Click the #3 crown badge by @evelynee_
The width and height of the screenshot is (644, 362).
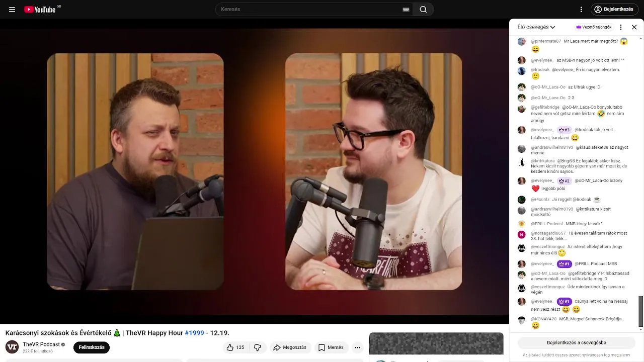point(564,130)
